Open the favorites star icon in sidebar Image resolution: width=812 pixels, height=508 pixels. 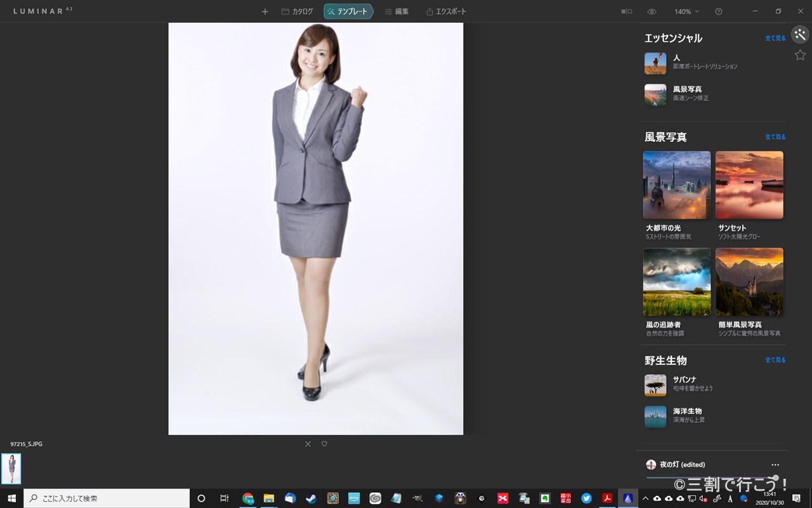(800, 55)
